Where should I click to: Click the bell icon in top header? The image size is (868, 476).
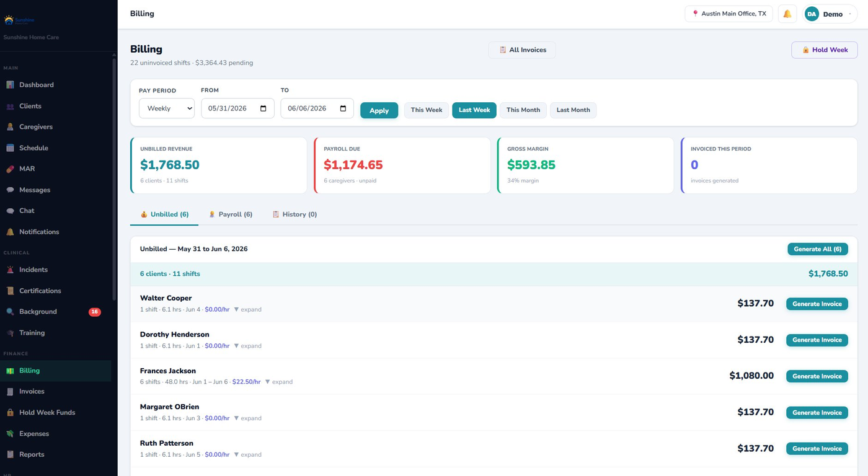[x=787, y=14]
